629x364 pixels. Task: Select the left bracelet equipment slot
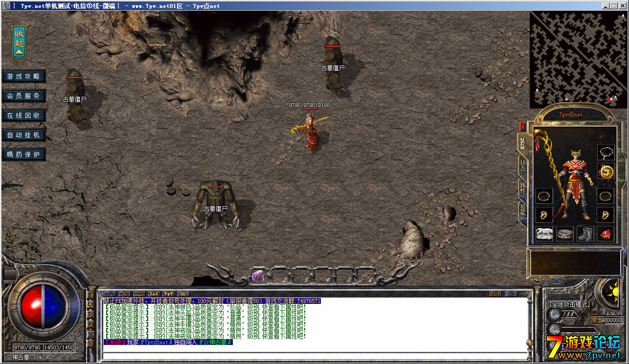544,196
